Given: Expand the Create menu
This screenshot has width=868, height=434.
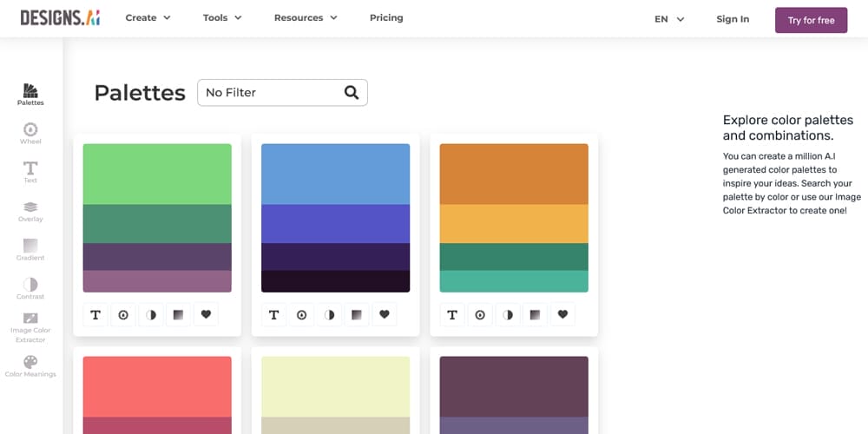Looking at the screenshot, I should pyautogui.click(x=148, y=17).
